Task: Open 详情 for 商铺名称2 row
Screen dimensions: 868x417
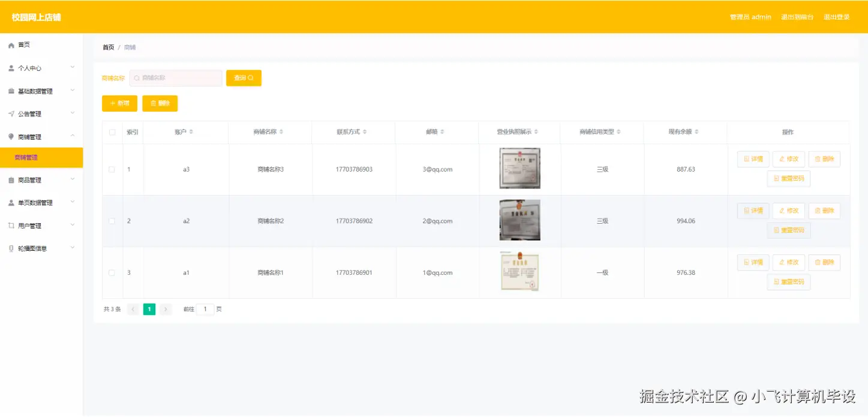Action: coord(753,211)
